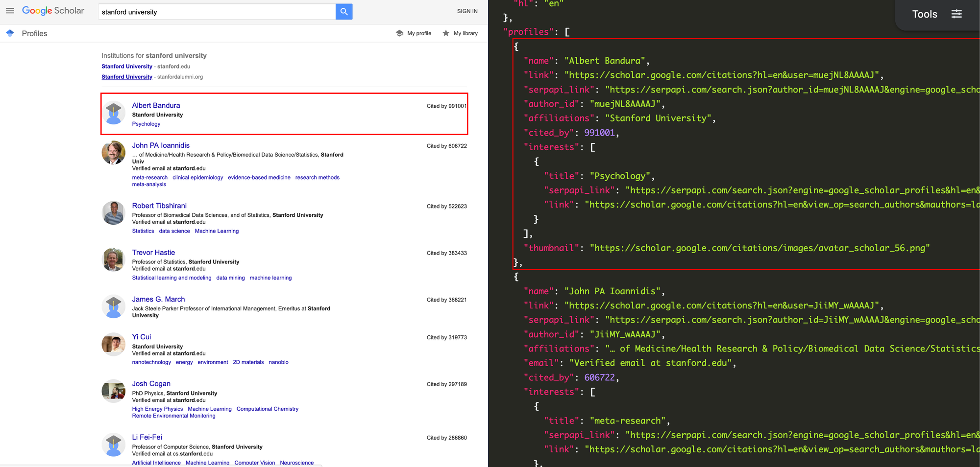Select Remote Environmental Monitoring interest tag
The height and width of the screenshot is (467, 980).
pyautogui.click(x=173, y=416)
